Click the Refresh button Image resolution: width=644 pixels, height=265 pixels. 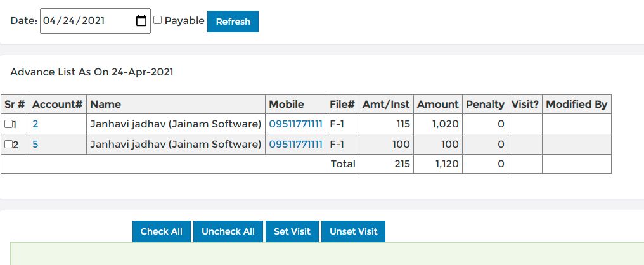coord(233,22)
